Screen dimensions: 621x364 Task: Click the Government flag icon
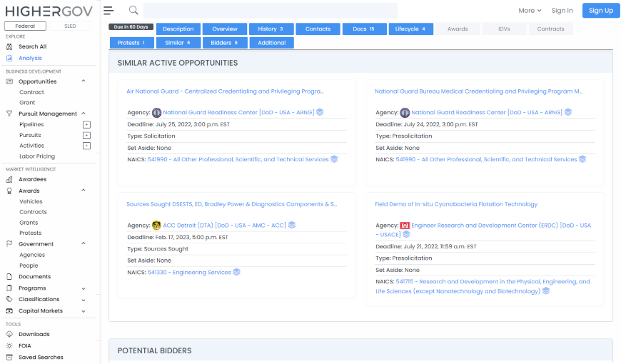9,244
